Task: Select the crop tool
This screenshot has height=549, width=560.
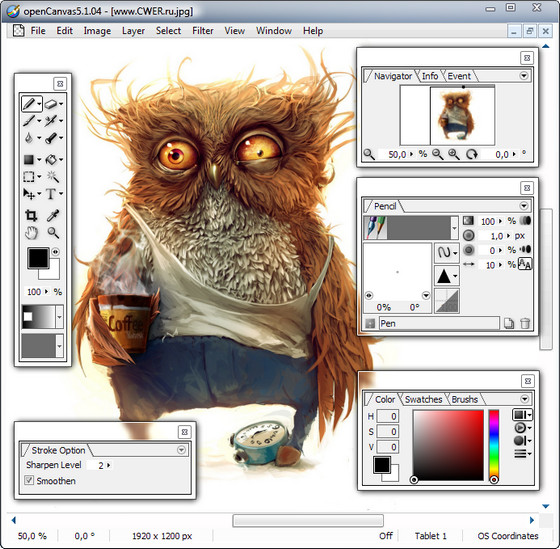Action: (31, 215)
